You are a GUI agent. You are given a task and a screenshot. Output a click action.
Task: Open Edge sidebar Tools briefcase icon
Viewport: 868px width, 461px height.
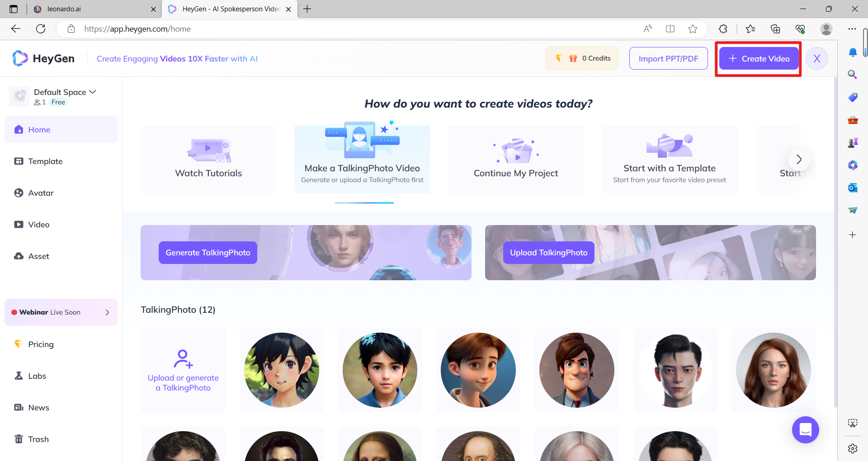tap(853, 120)
